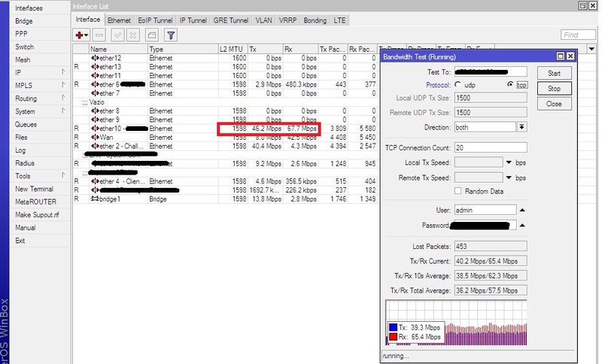Select the udp protocol radio button
Image resolution: width=602 pixels, height=364 pixels.
tap(458, 84)
